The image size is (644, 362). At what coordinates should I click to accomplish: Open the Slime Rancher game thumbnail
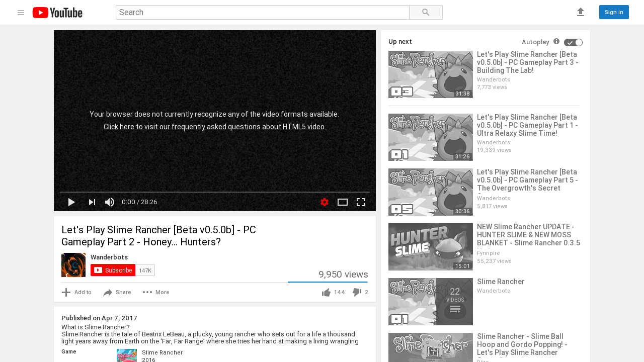pyautogui.click(x=127, y=355)
